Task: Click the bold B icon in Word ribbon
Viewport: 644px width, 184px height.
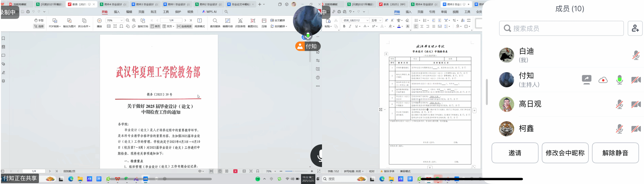Action: [x=344, y=26]
